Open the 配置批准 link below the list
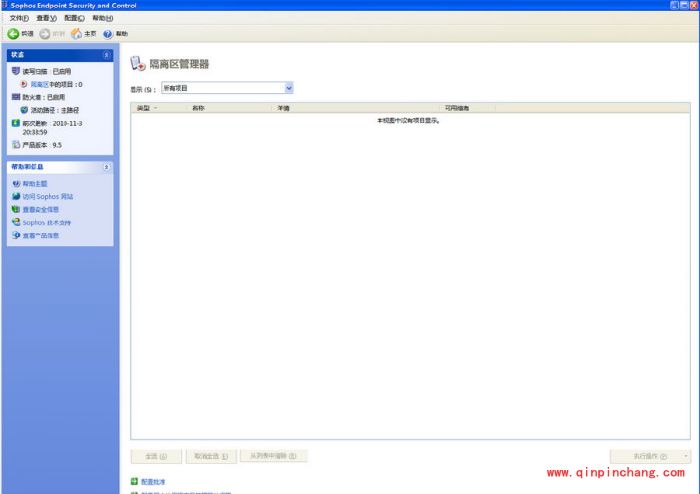The width and height of the screenshot is (700, 494). [153, 482]
